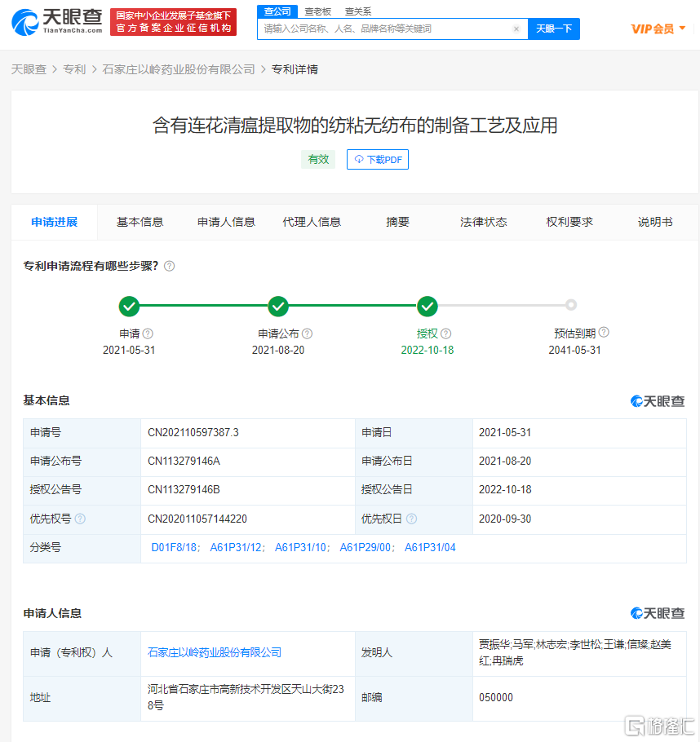Click the 天眼一下 search button
This screenshot has height=742, width=700.
554,29
